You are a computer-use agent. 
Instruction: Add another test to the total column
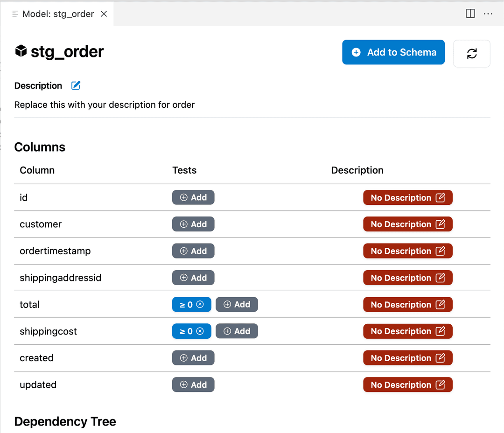[x=237, y=305]
